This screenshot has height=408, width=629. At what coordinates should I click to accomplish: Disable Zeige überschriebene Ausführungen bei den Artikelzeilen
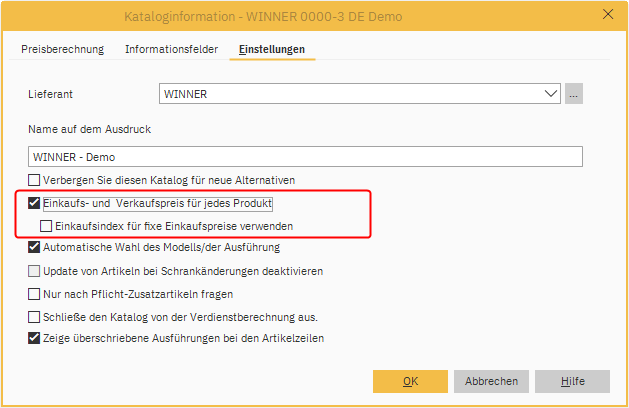tap(35, 338)
